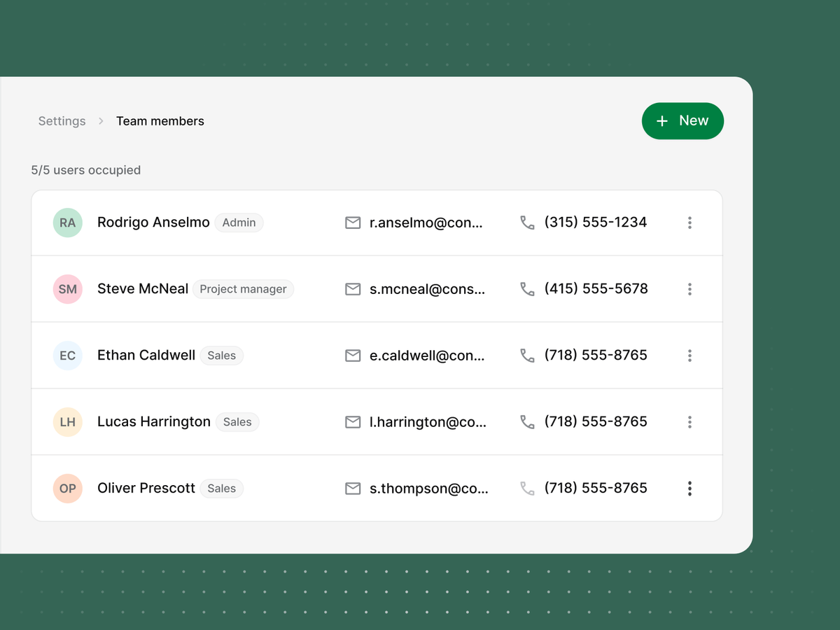Click the breadcrumb chevron after Settings
The image size is (840, 630).
pyautogui.click(x=101, y=121)
